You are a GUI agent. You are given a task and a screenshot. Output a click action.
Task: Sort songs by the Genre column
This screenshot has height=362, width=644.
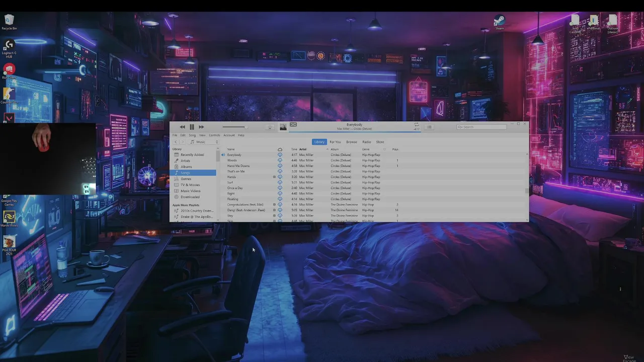[366, 149]
